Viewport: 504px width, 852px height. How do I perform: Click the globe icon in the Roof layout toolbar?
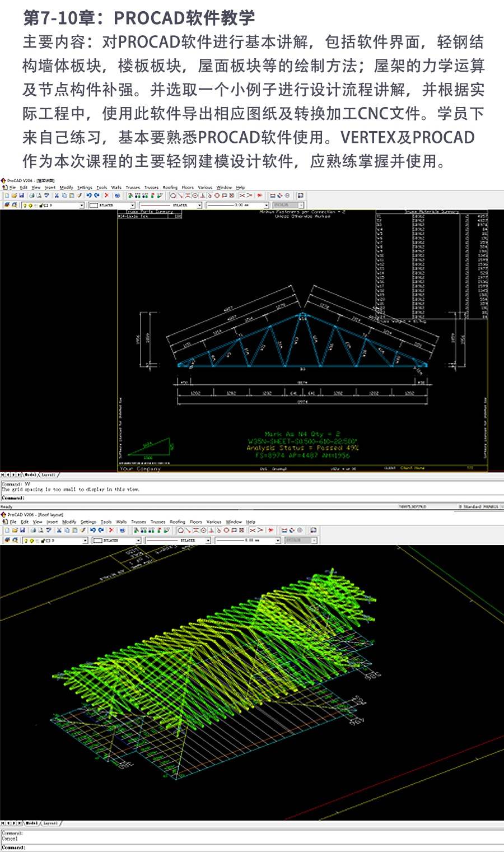[122, 530]
